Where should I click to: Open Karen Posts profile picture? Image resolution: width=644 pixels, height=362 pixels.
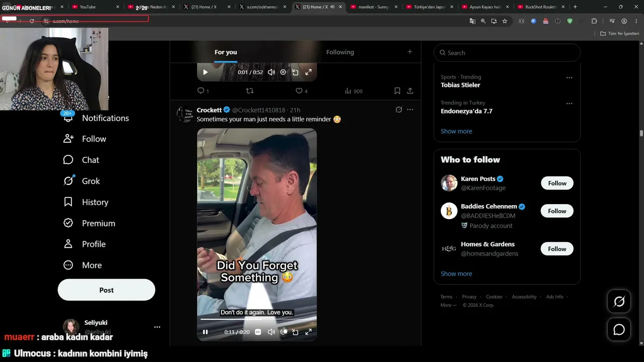[x=449, y=183]
